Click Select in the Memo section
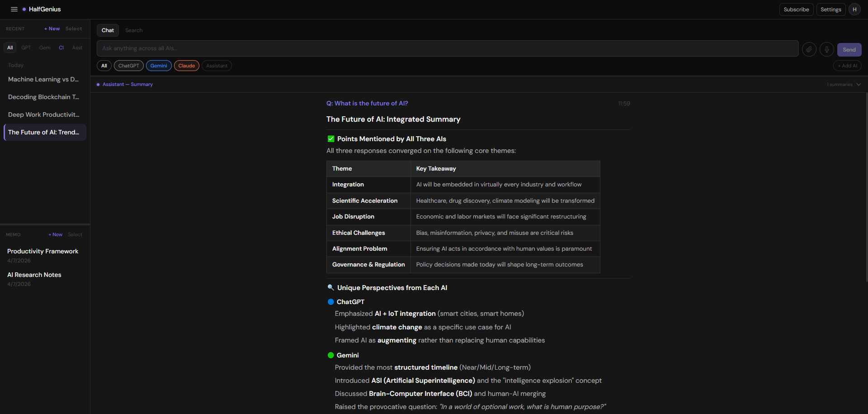Screen dimensions: 868x414 [x=75, y=234]
